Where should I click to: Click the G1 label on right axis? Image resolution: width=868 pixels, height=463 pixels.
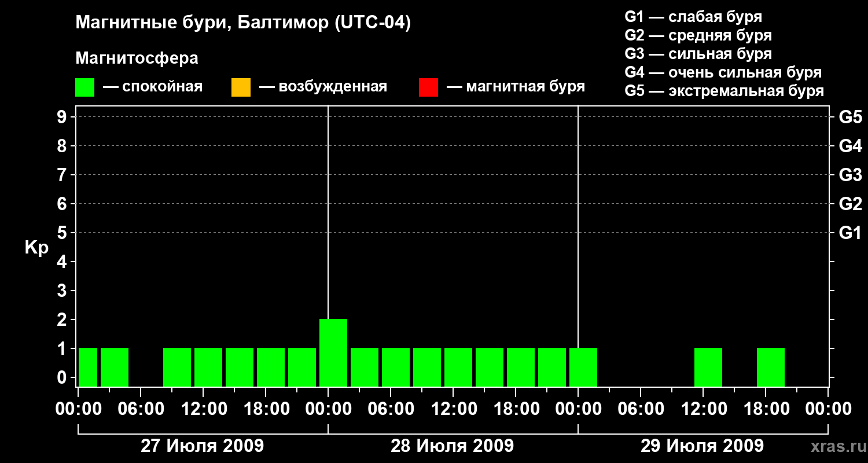[851, 233]
